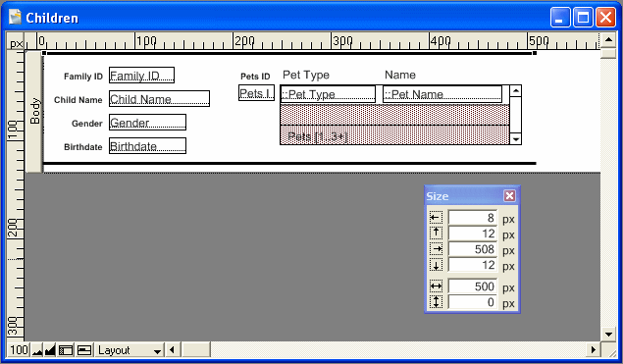Edit the height field showing 0
The image size is (623, 364).
click(473, 302)
